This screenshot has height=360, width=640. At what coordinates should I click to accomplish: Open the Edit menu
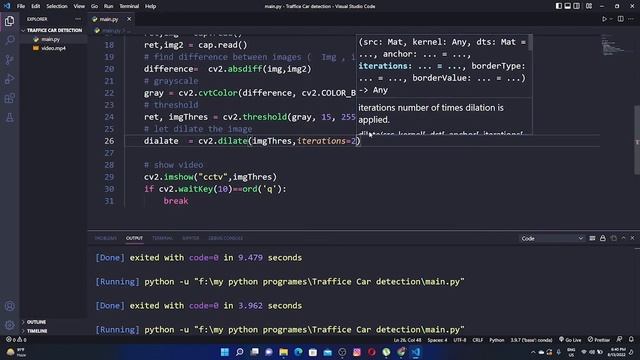[x=36, y=6]
